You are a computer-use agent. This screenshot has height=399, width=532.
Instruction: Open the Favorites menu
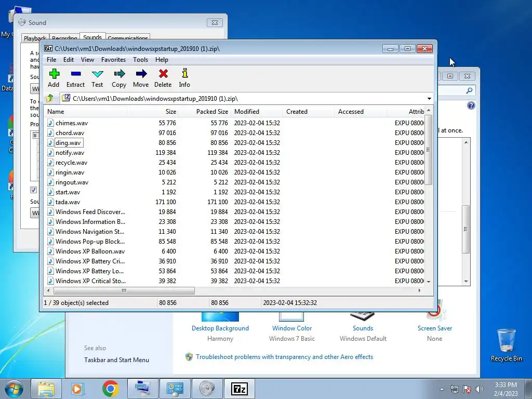[x=113, y=60]
